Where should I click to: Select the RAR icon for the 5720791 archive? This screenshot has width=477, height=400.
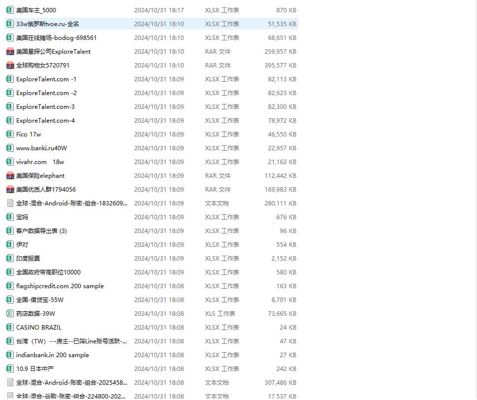click(10, 65)
